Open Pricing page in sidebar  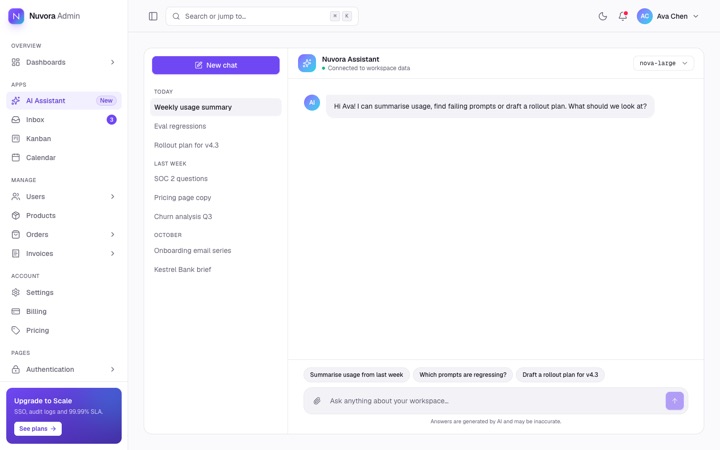coord(64,330)
